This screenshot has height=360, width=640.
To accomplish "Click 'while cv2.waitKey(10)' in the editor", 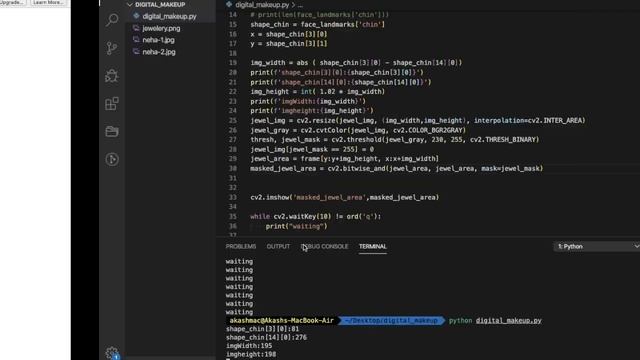I will point(316,217).
